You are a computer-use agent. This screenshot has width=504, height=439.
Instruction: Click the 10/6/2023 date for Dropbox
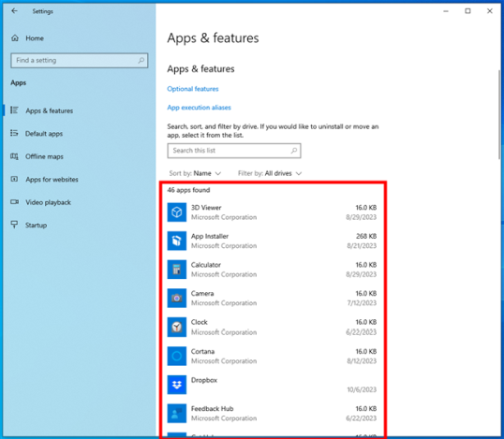[362, 389]
